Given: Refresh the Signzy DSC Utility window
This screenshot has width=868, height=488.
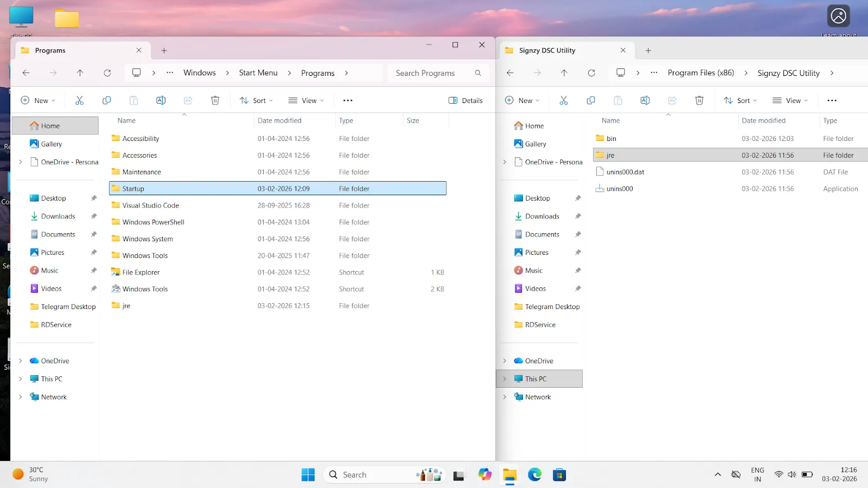Looking at the screenshot, I should click(591, 73).
